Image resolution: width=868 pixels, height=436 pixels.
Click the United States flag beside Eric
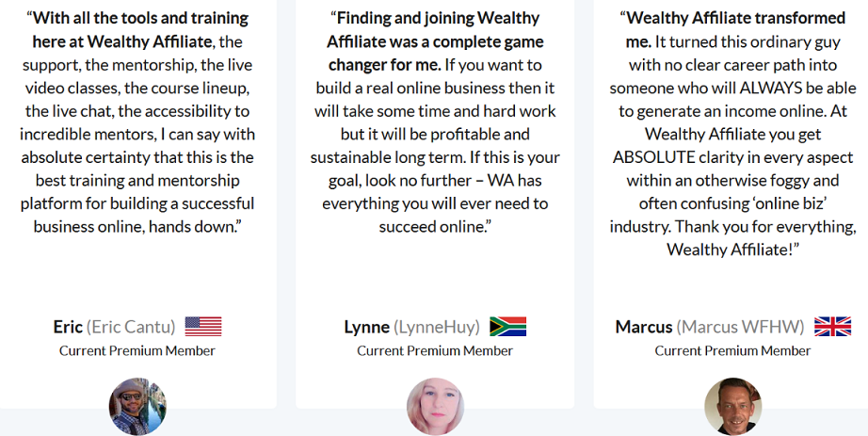point(203,327)
